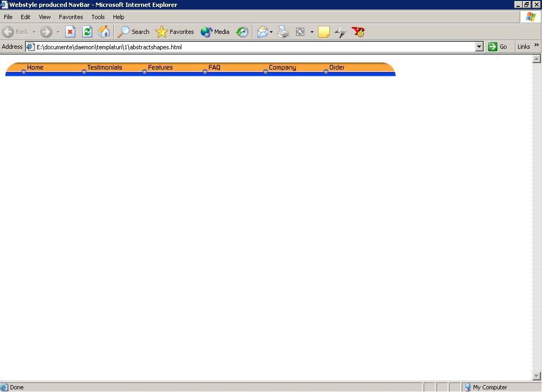Screen dimensions: 542x392
Task: Expand the Mail button dropdown arrow
Action: (272, 32)
